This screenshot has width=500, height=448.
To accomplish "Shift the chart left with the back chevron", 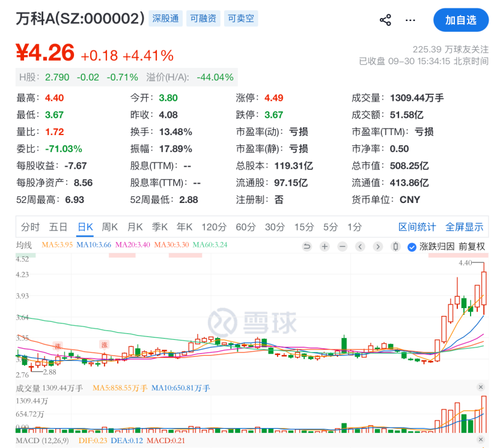I will 360,246.
